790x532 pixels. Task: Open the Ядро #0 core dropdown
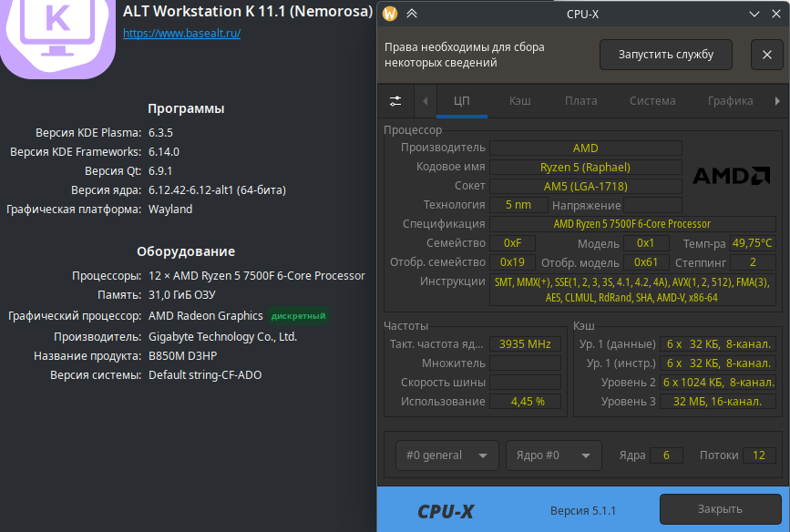pyautogui.click(x=554, y=455)
